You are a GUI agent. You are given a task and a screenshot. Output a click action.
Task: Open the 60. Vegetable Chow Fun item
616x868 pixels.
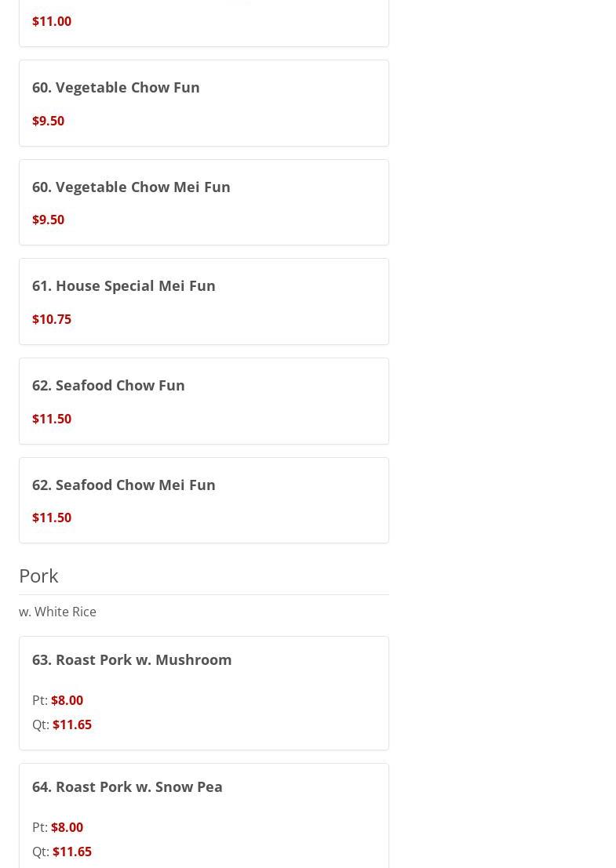116,87
